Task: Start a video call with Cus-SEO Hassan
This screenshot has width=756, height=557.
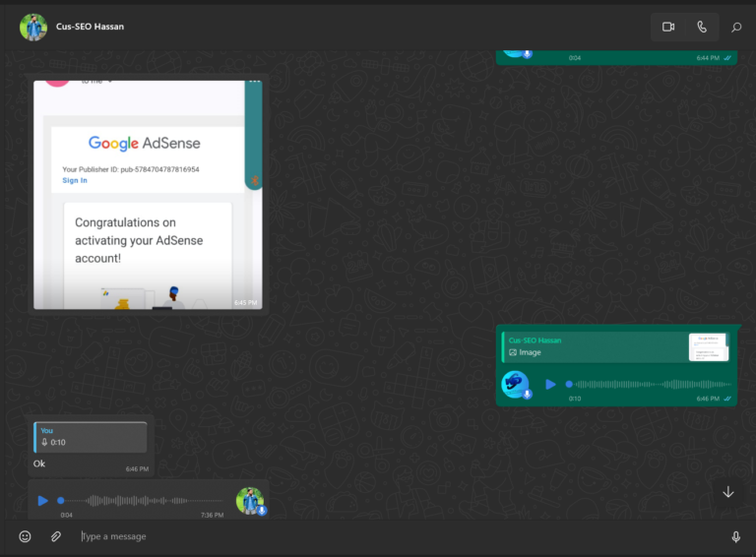Action: coord(668,27)
